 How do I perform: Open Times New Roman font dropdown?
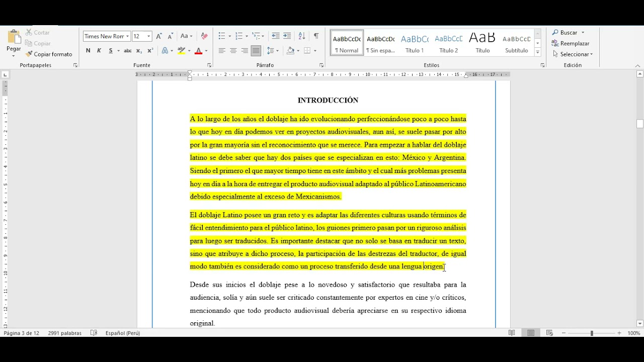128,36
